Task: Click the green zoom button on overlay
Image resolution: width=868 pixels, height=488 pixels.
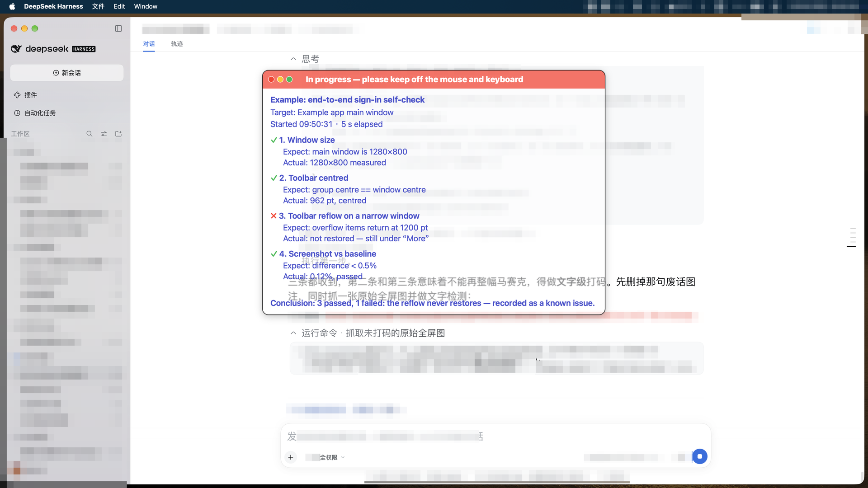Action: 289,80
